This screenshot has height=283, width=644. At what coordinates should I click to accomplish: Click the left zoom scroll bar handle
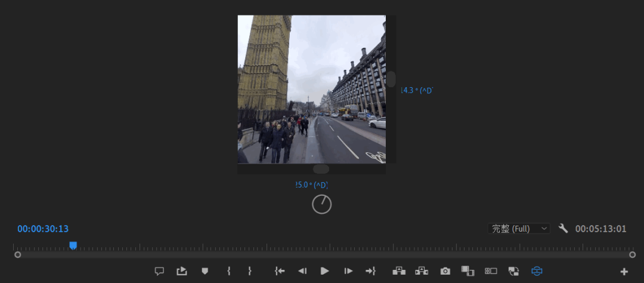[18, 254]
